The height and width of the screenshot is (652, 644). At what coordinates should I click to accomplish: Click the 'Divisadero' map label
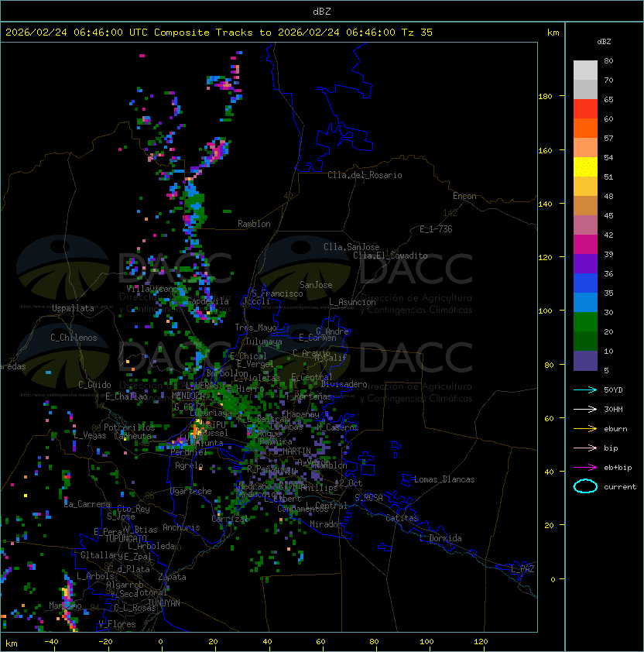pyautogui.click(x=344, y=384)
